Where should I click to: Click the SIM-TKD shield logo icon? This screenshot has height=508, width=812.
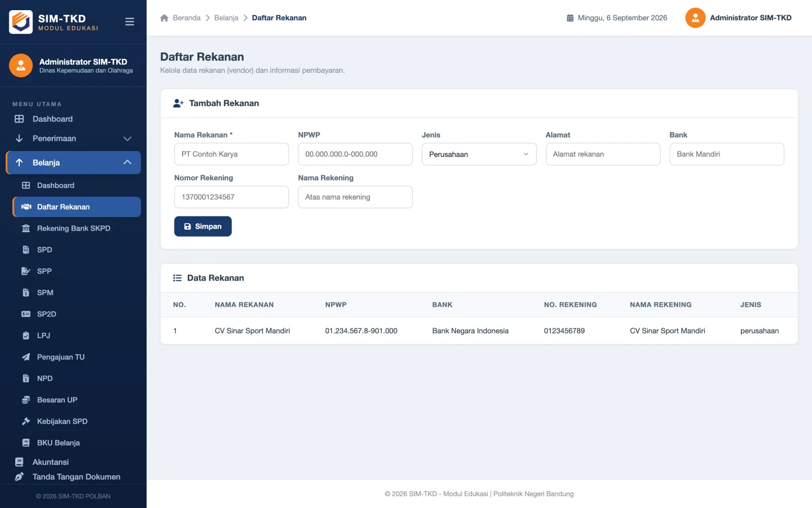pos(21,22)
